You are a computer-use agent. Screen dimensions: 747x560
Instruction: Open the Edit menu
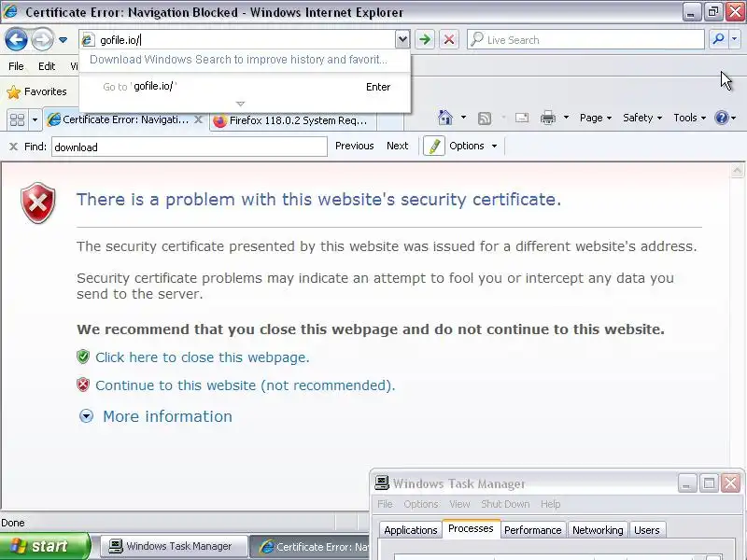coord(47,66)
